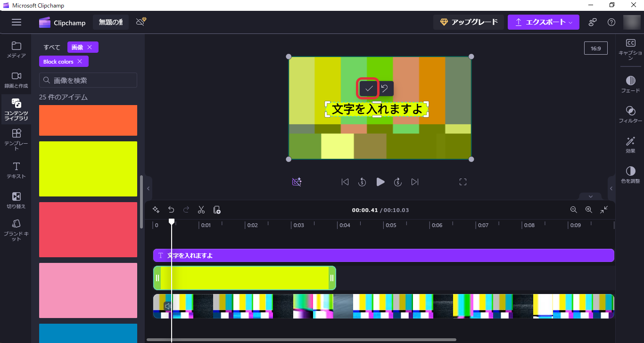Select the Content Library tab (コンテンツライブラリ)
Image resolution: width=644 pixels, height=343 pixels.
tap(16, 109)
